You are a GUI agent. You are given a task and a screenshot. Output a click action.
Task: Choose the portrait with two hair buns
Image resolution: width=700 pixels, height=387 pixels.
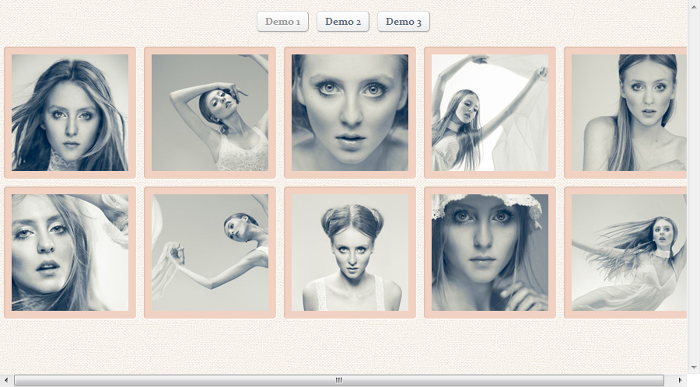(x=350, y=253)
